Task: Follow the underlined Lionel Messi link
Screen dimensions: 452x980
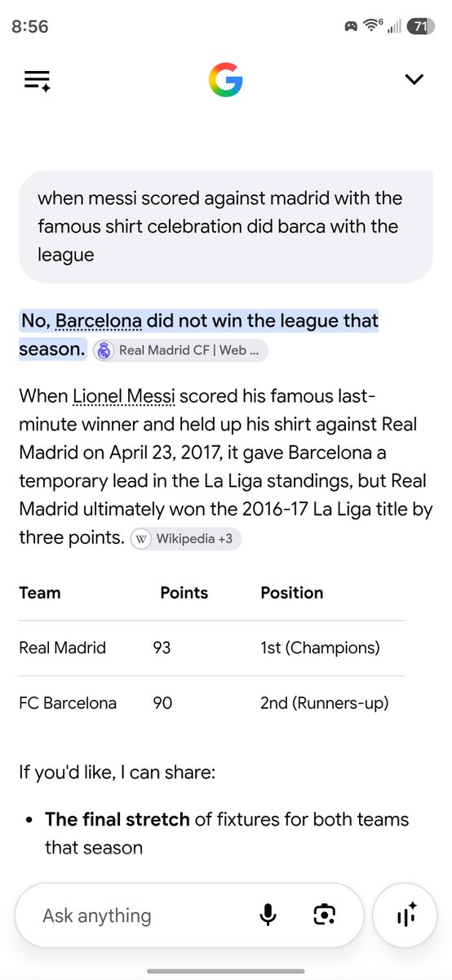Action: point(124,398)
